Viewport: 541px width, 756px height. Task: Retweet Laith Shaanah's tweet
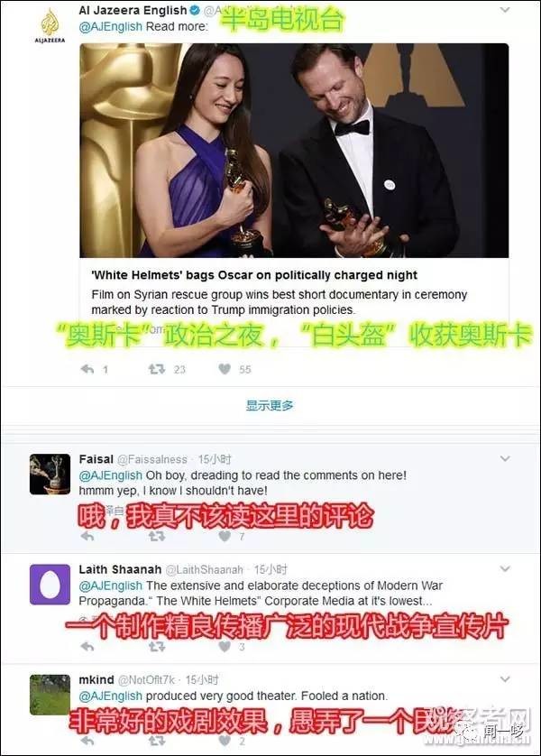coord(157,647)
